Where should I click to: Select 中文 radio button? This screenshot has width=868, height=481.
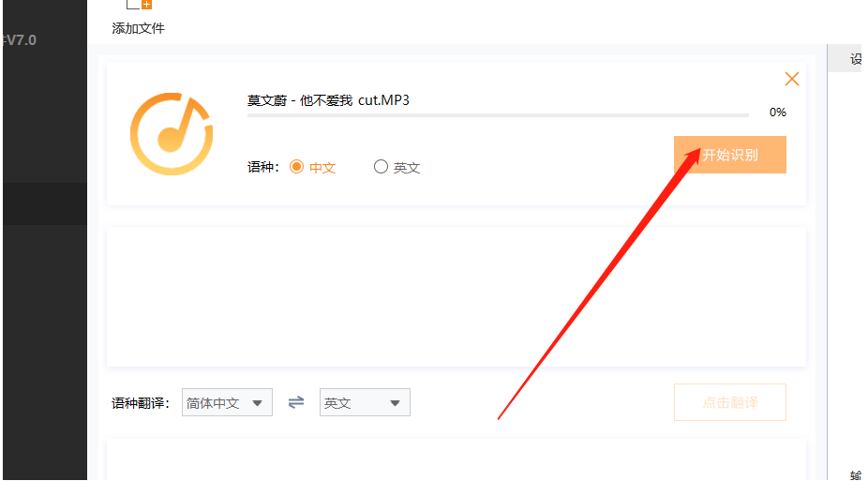[297, 167]
